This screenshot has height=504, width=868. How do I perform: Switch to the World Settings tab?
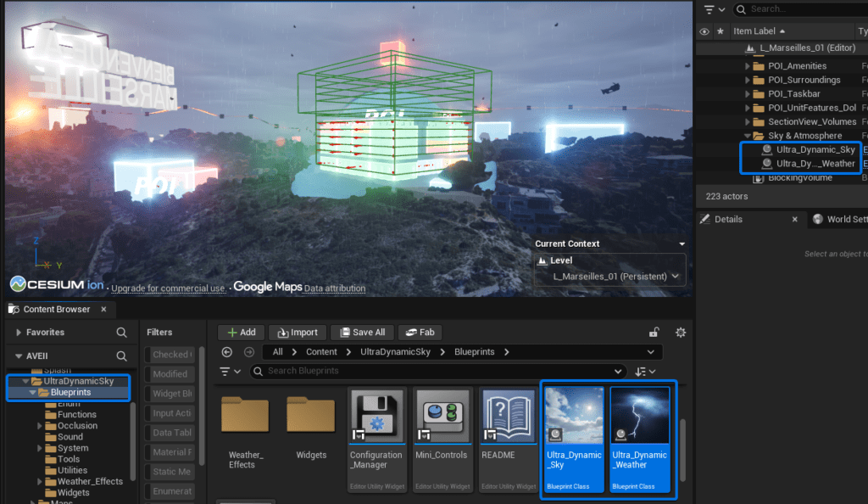pos(837,219)
